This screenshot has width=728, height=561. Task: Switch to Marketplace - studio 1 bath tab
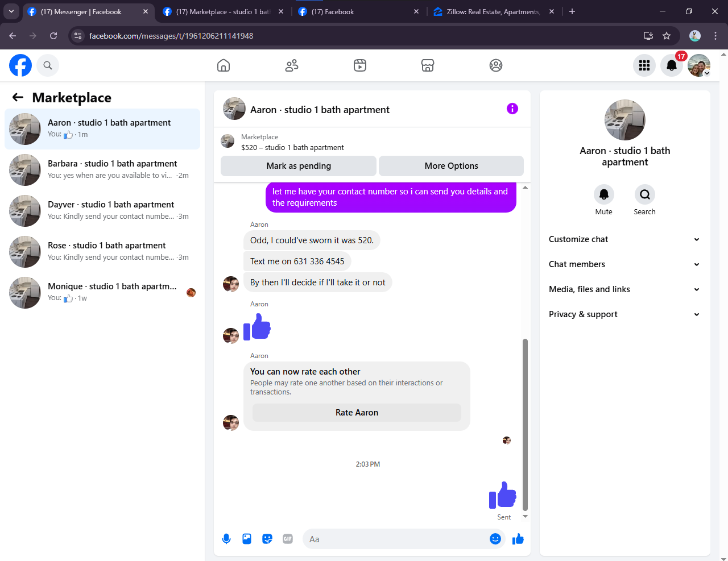(223, 11)
